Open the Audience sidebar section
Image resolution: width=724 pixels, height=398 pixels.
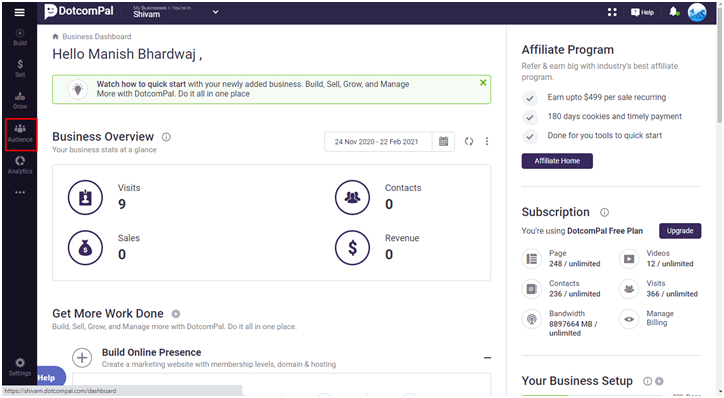pos(20,133)
